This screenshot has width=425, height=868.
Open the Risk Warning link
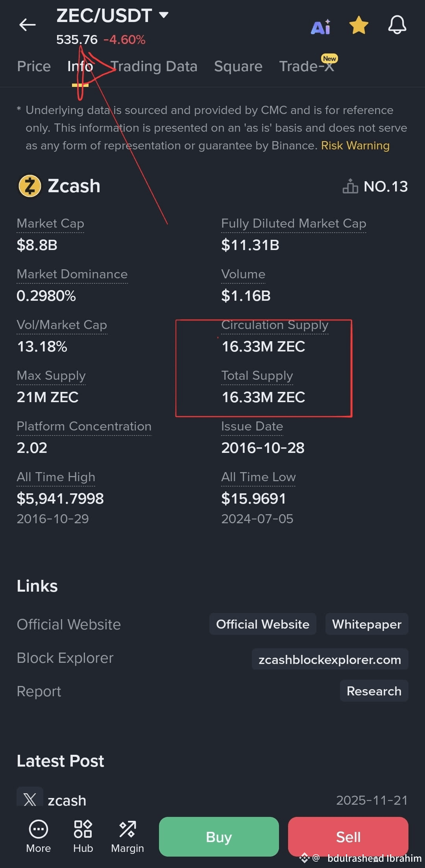pyautogui.click(x=355, y=145)
